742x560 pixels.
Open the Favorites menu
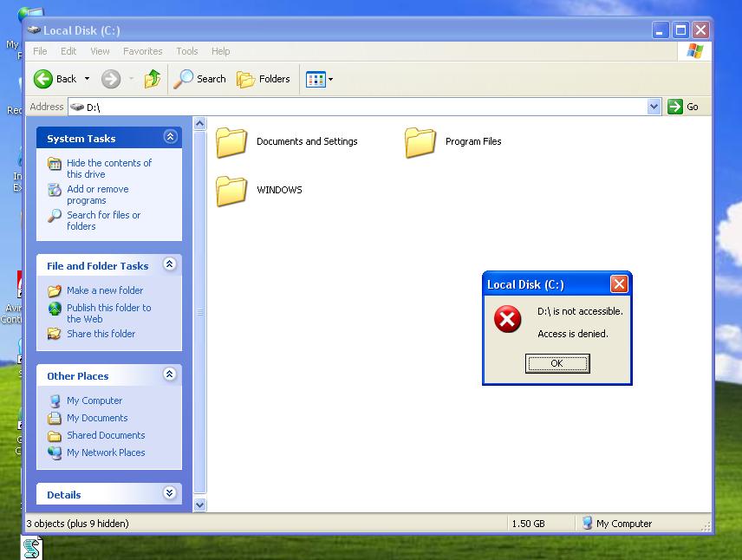coord(142,51)
